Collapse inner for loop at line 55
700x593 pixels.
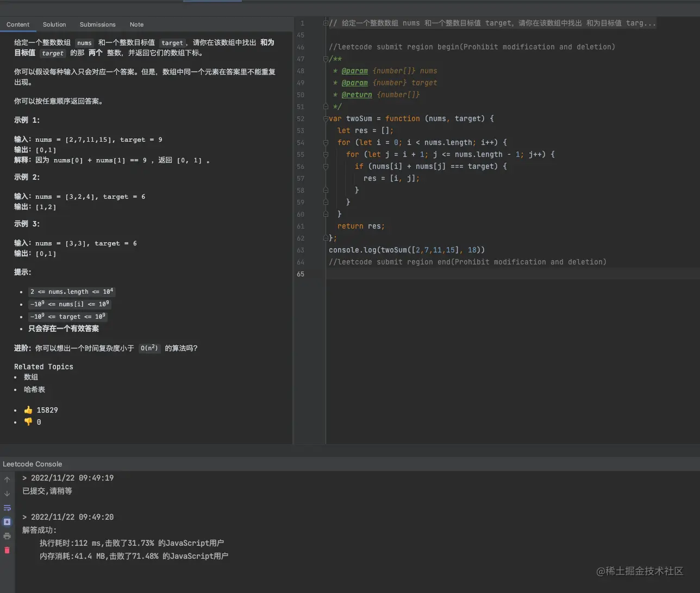coord(326,154)
